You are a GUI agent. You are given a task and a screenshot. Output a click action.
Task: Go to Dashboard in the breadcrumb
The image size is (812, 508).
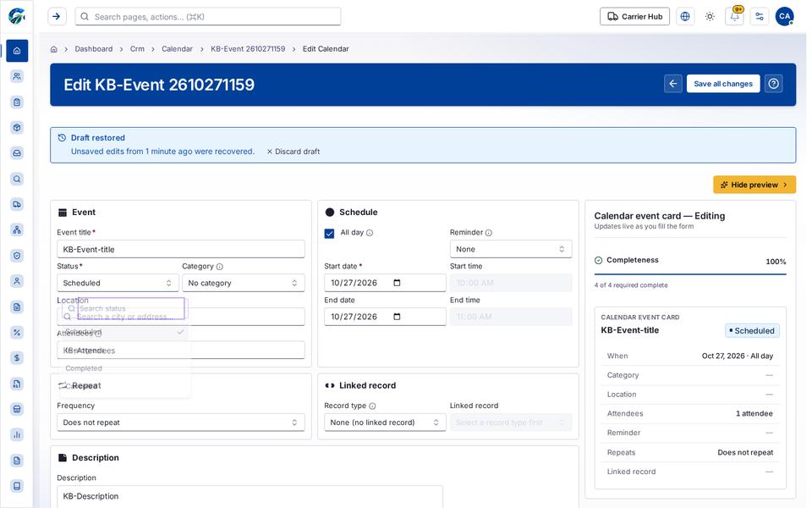(x=94, y=49)
